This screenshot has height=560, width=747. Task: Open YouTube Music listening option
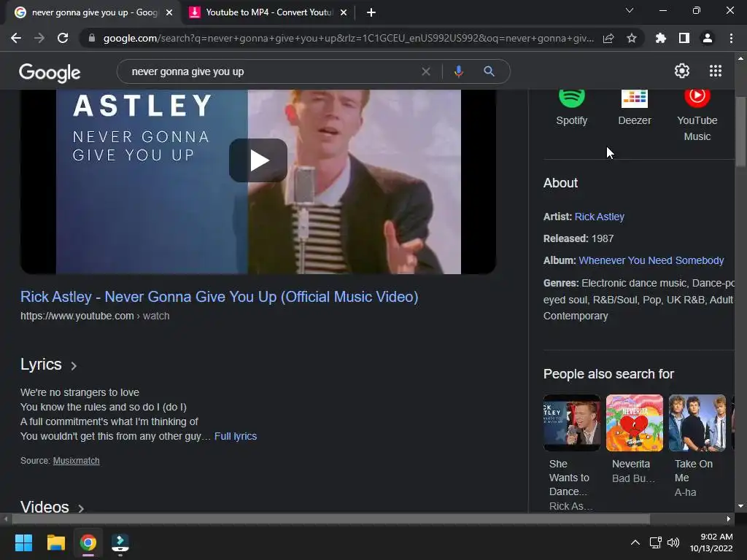tap(697, 116)
